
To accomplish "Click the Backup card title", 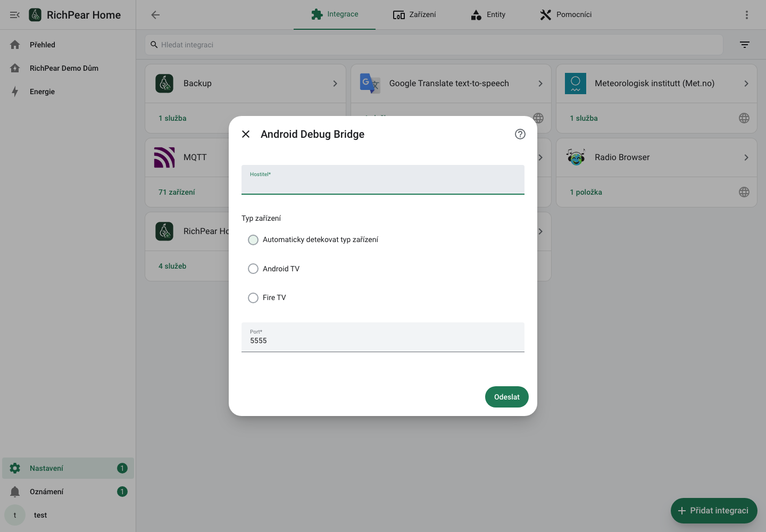I will (x=197, y=84).
